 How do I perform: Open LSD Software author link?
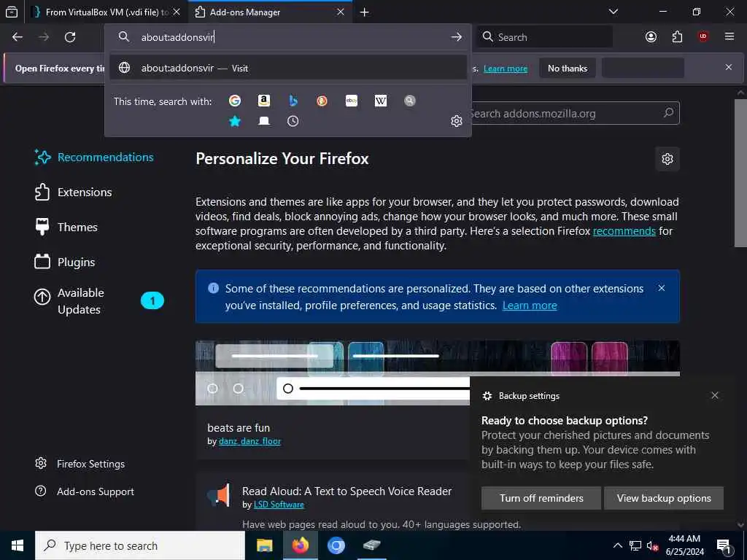click(279, 505)
